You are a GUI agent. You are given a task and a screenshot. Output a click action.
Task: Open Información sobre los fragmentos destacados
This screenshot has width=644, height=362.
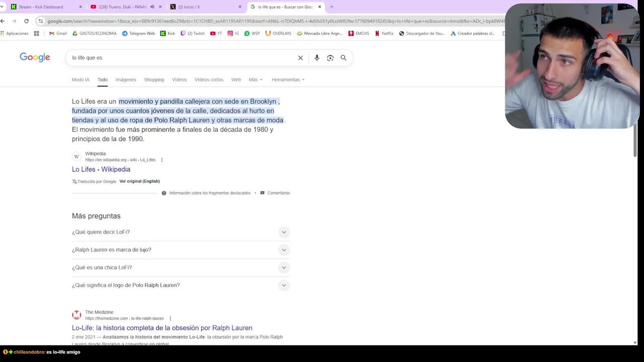[x=206, y=193]
